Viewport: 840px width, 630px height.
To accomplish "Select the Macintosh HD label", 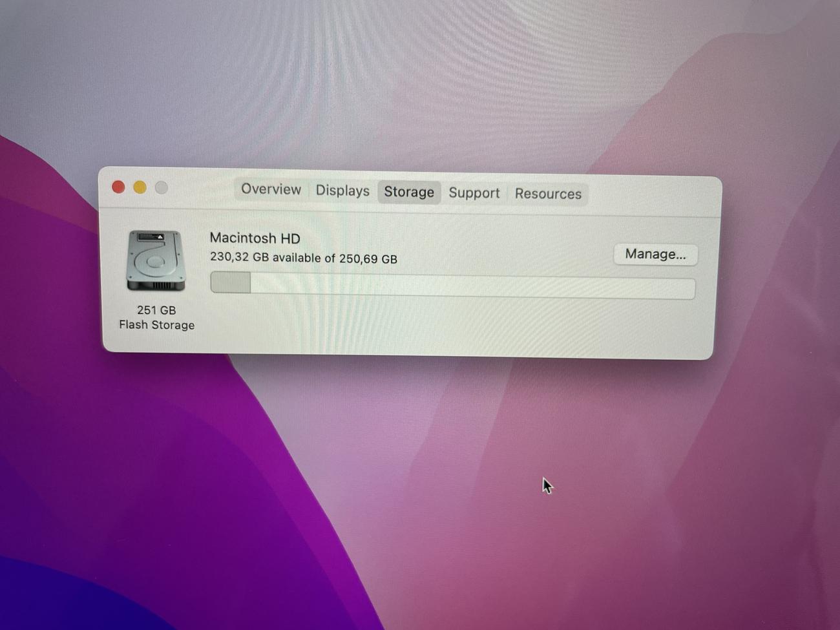I will click(255, 238).
